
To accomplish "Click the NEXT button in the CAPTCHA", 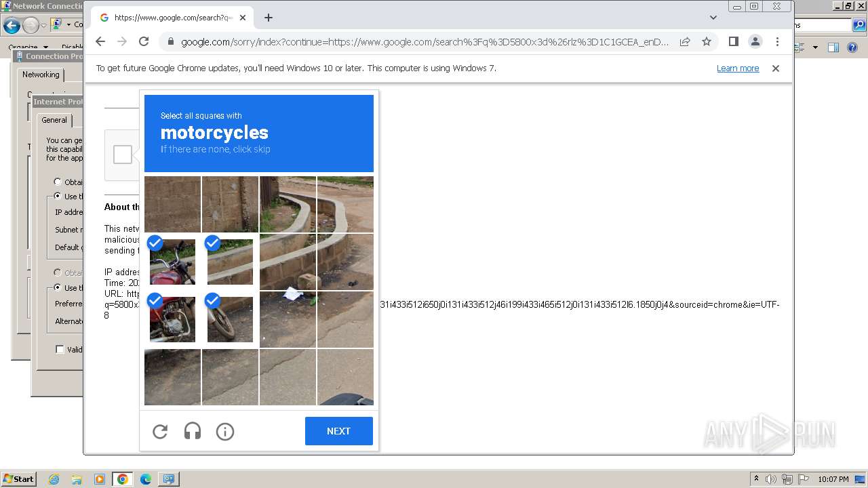I will coord(338,431).
